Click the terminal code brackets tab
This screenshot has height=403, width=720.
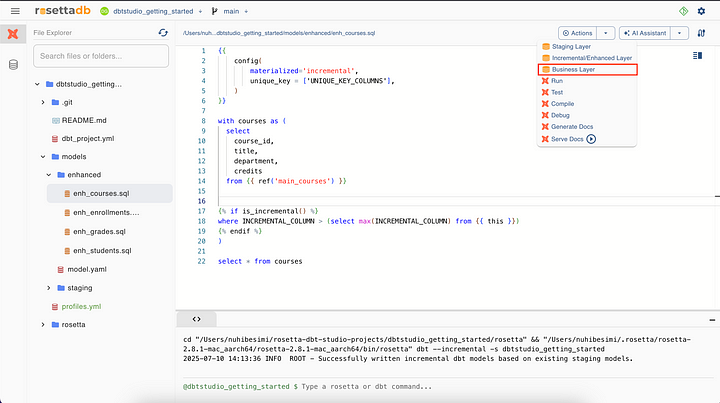[197, 319]
